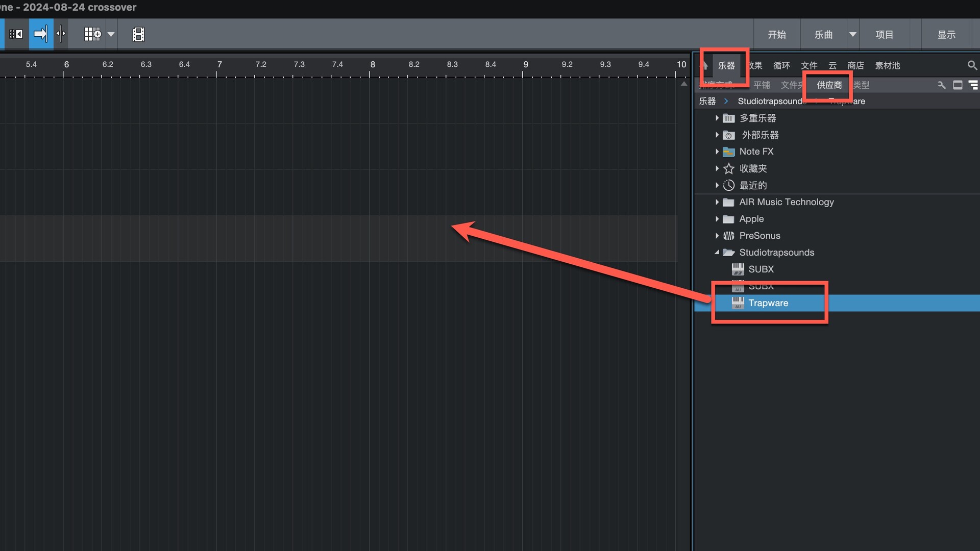Click the browser thumbnail window icon
This screenshot has height=551, width=980.
pos(958,85)
